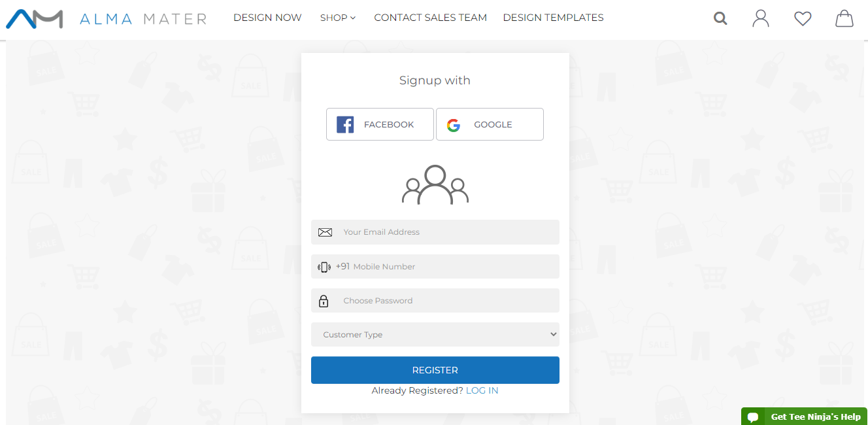868x425 pixels.
Task: Focus the Choose Password field
Action: [435, 301]
